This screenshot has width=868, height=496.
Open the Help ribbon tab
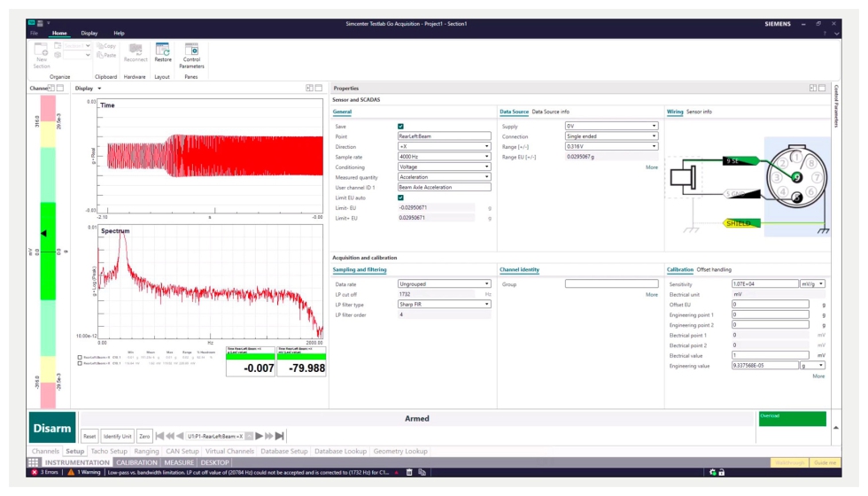click(x=119, y=34)
